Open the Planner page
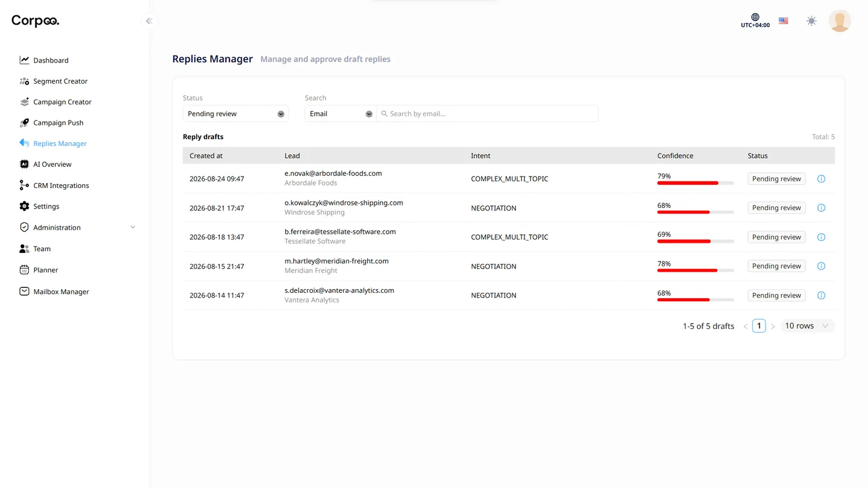 [x=39, y=270]
